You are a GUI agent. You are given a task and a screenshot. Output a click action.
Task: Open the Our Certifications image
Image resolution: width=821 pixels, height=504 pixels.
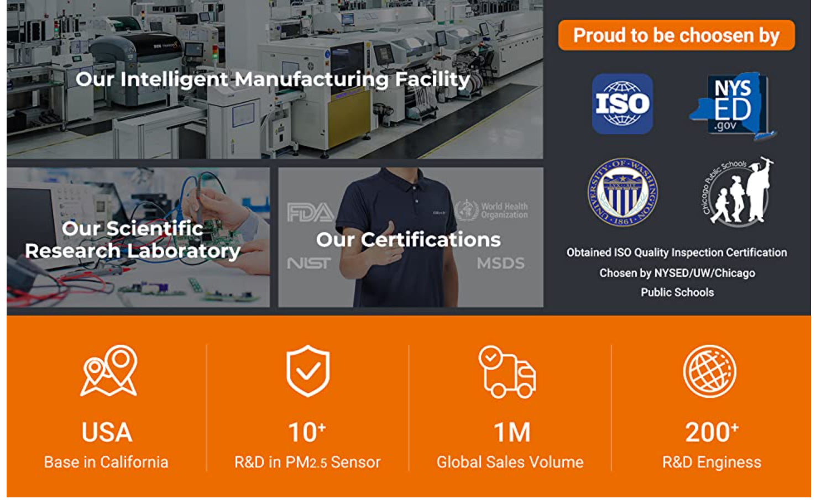click(x=411, y=238)
